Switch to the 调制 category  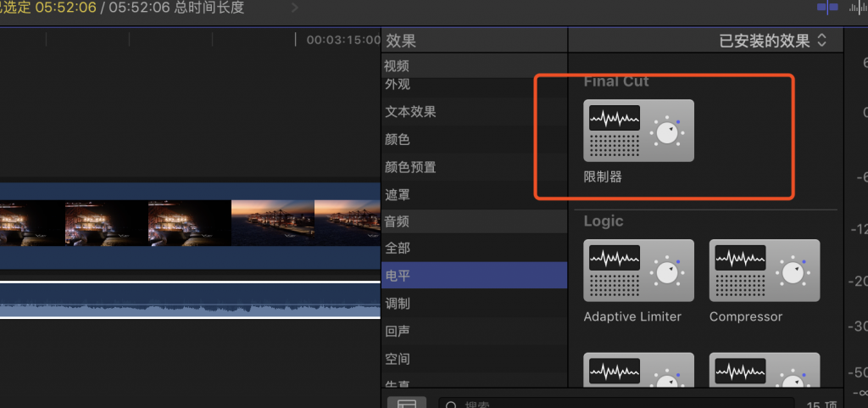pyautogui.click(x=397, y=304)
